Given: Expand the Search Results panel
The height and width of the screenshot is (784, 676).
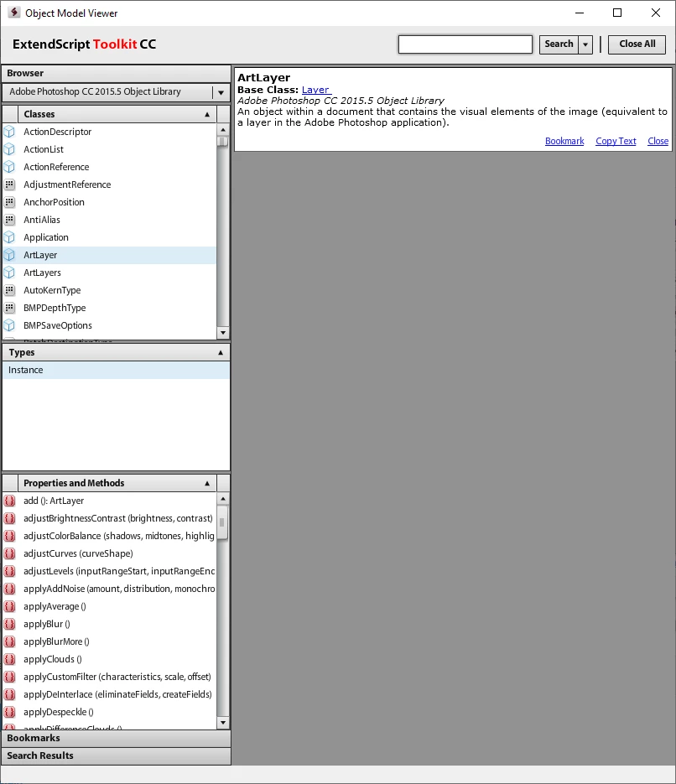Looking at the screenshot, I should pyautogui.click(x=116, y=755).
